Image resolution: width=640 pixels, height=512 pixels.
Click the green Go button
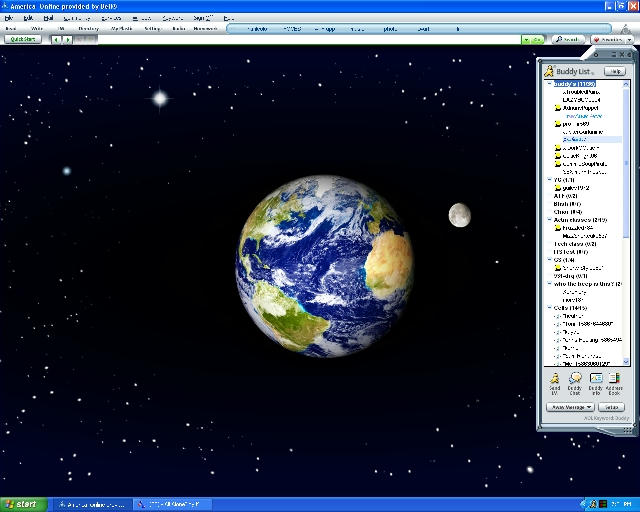click(x=537, y=40)
